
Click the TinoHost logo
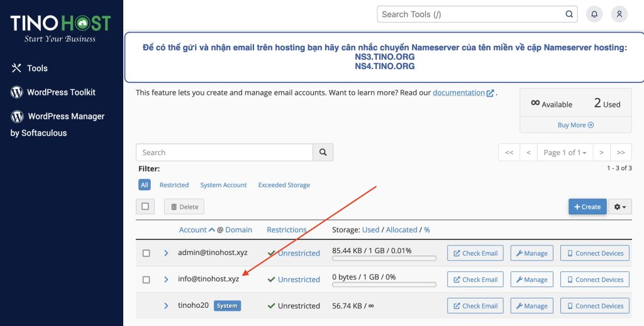coord(60,28)
